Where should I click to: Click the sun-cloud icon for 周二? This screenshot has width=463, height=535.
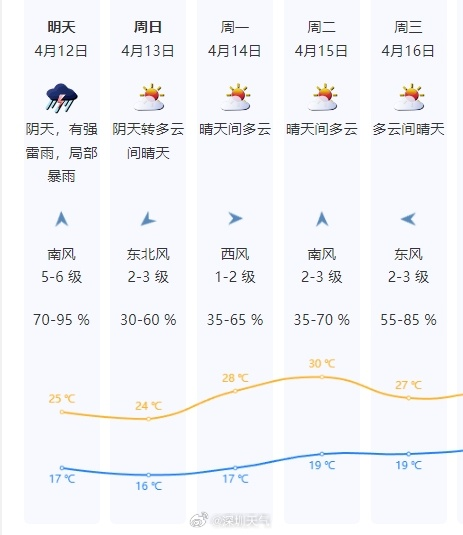pyautogui.click(x=322, y=98)
